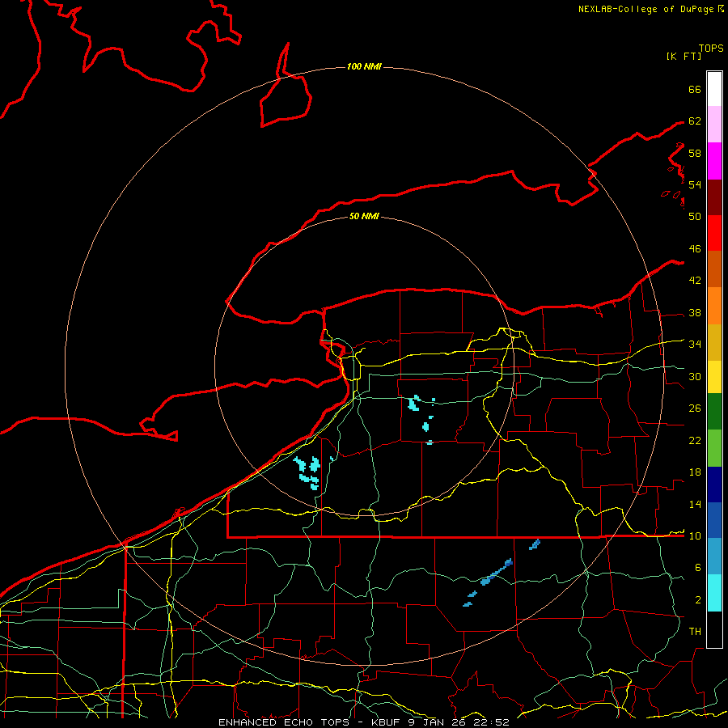Click the white swatch at the legend top
The height and width of the screenshot is (728, 728).
click(714, 89)
